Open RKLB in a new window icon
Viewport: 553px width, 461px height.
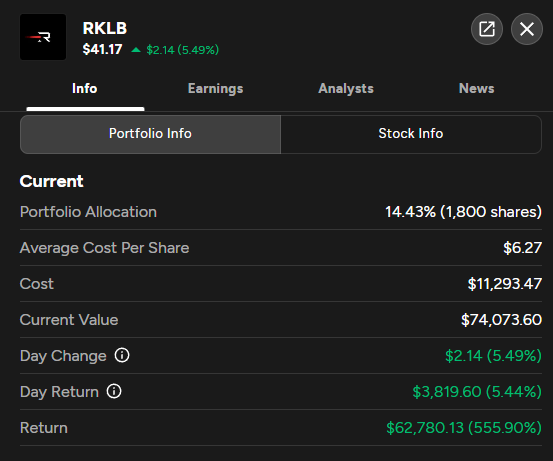pos(487,29)
